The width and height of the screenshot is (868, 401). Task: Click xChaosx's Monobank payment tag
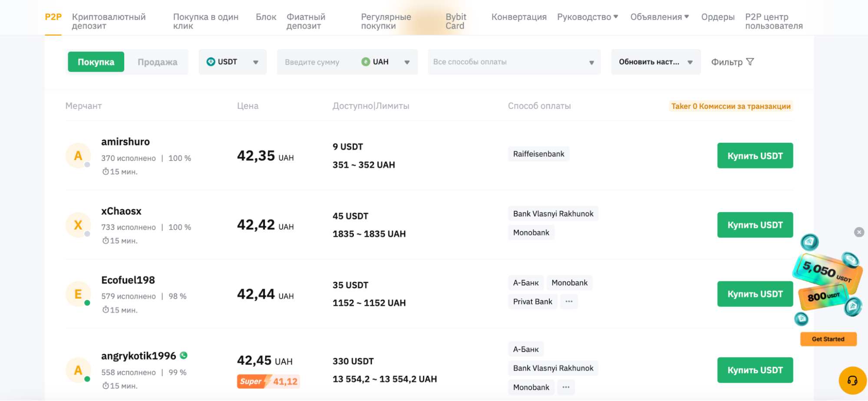pyautogui.click(x=531, y=233)
